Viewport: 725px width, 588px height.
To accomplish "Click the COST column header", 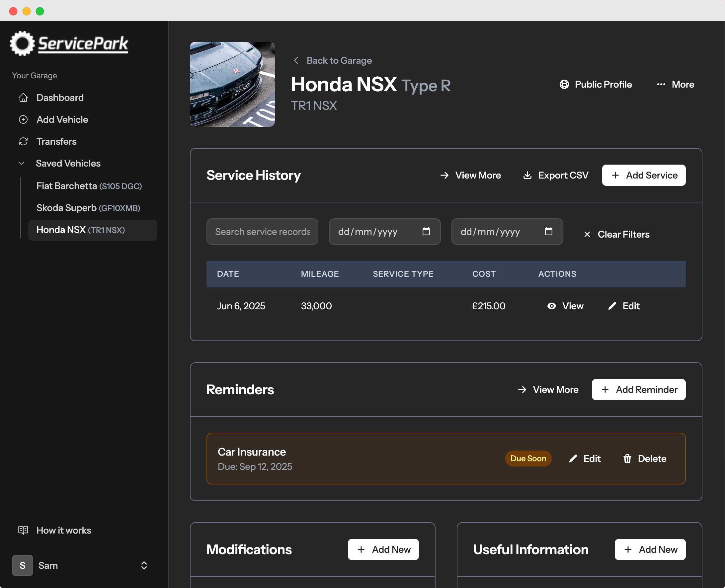I will coord(484,274).
